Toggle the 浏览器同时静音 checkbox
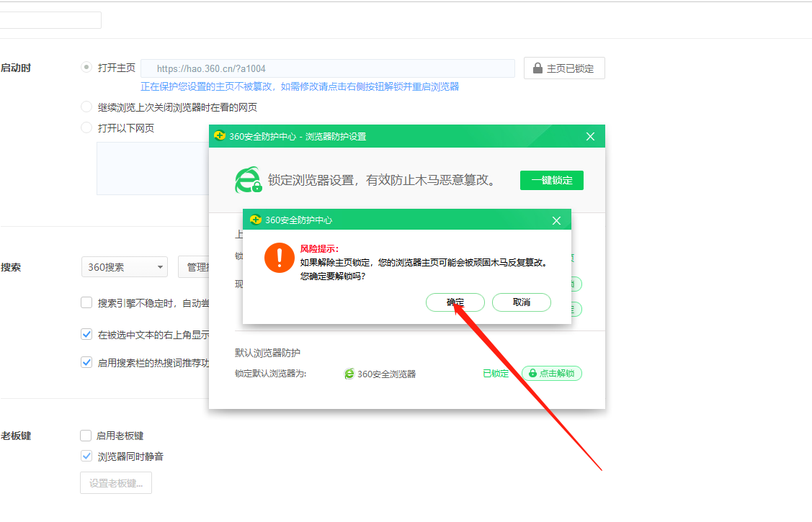The height and width of the screenshot is (522, 812). coord(86,456)
